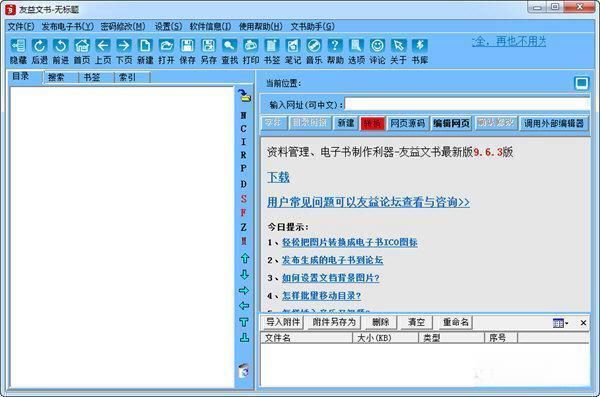Switch to the 书签 tab in left panel
Image resolution: width=600 pixels, height=397 pixels.
96,77
